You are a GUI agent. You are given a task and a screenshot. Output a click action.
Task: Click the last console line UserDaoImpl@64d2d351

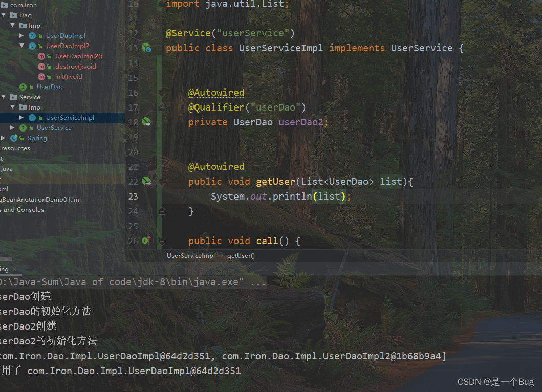120,371
